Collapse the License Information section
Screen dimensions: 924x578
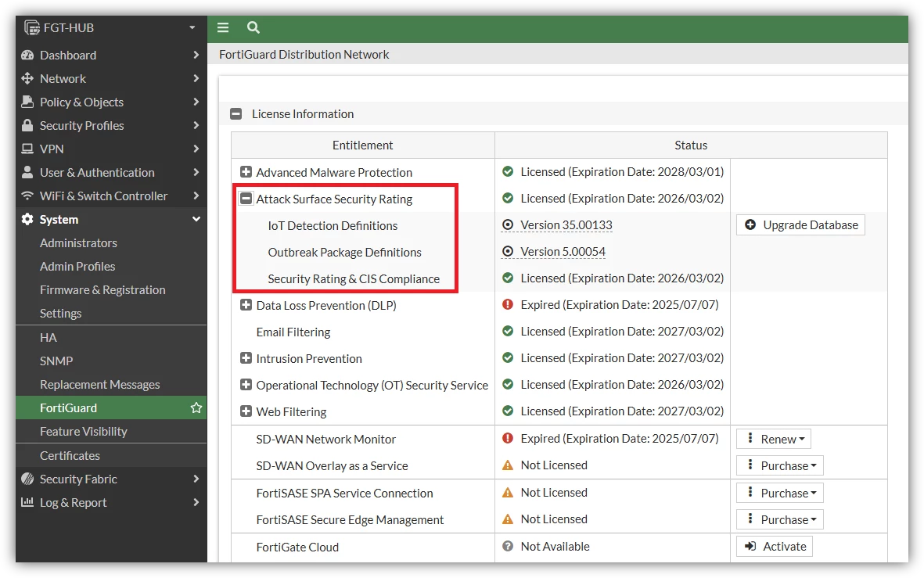point(235,113)
